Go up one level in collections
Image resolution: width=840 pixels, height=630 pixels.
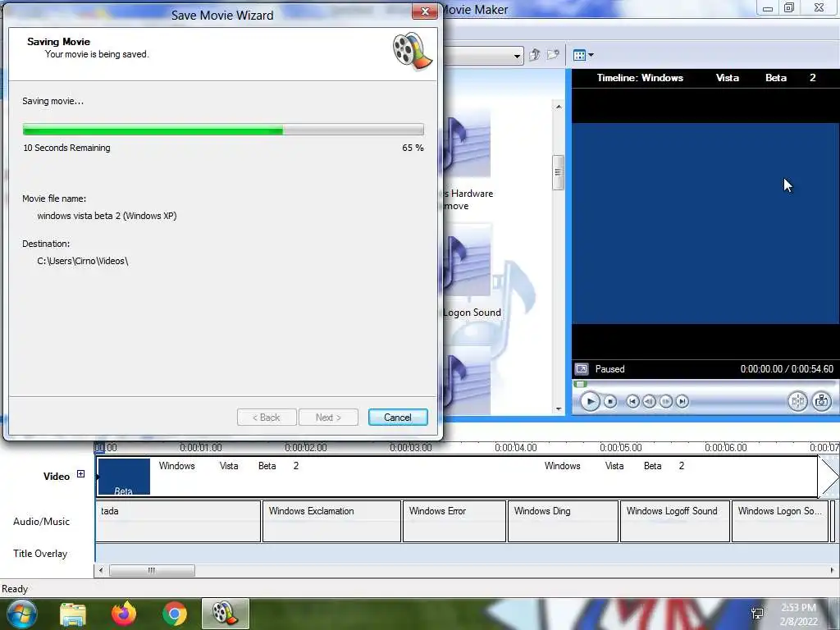tap(534, 55)
